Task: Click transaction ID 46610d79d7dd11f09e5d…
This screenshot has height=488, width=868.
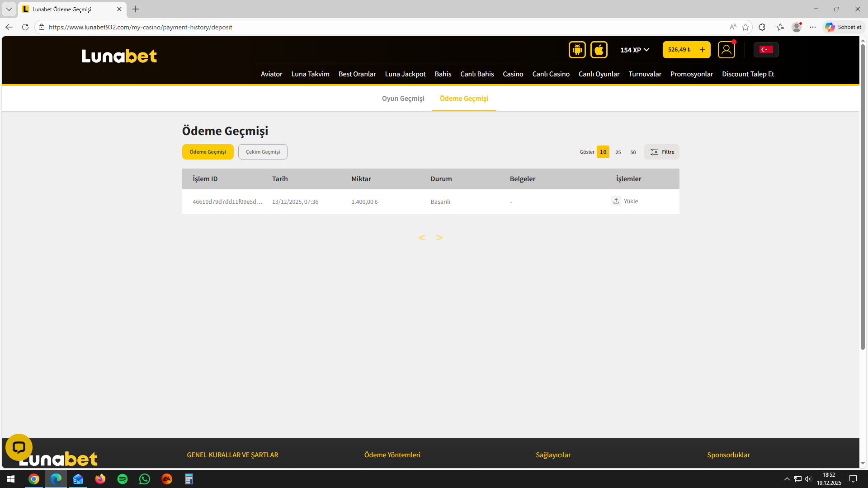Action: tap(227, 202)
